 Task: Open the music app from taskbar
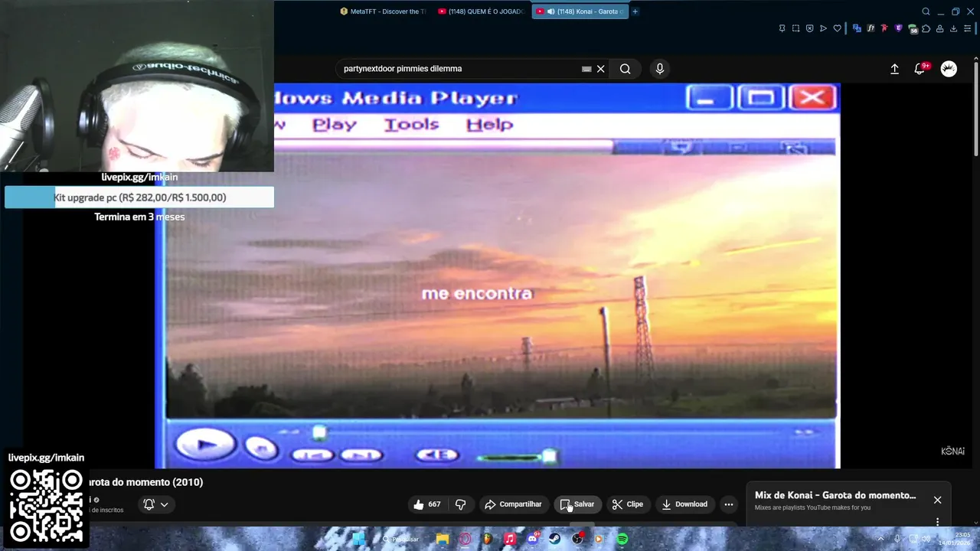coord(510,539)
